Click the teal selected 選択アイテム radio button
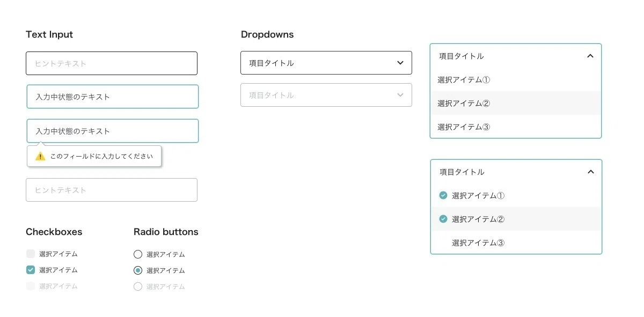Image resolution: width=644 pixels, height=317 pixels. (x=138, y=270)
